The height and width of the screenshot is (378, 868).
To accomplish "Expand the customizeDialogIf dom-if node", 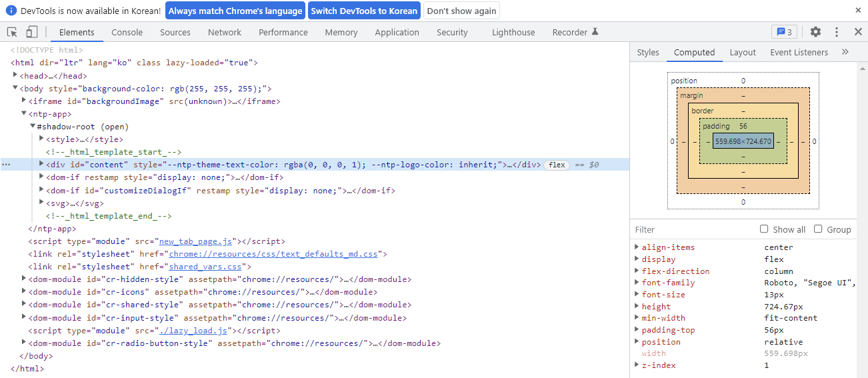I will 41,190.
